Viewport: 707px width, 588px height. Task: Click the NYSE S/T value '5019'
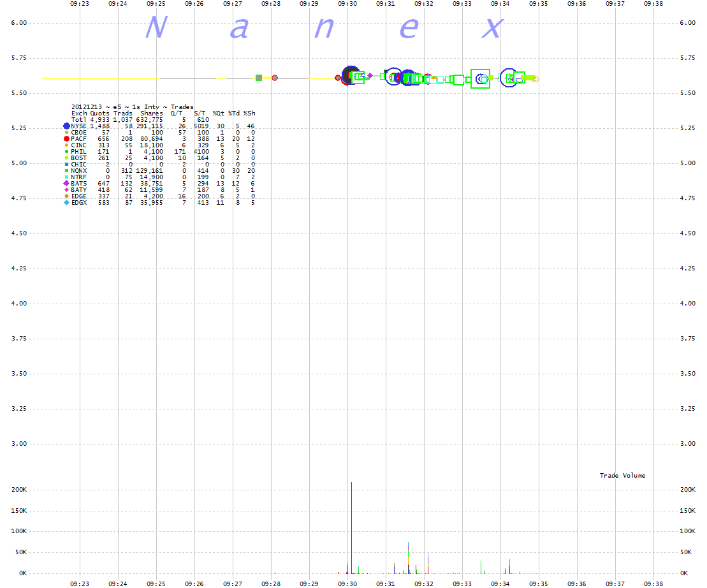[x=201, y=126]
